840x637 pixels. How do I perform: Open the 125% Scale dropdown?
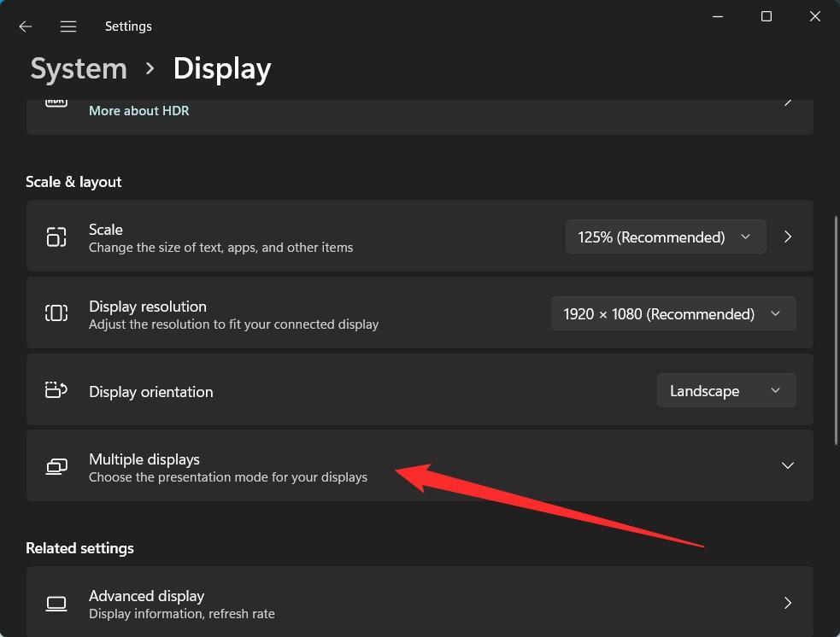tap(665, 237)
